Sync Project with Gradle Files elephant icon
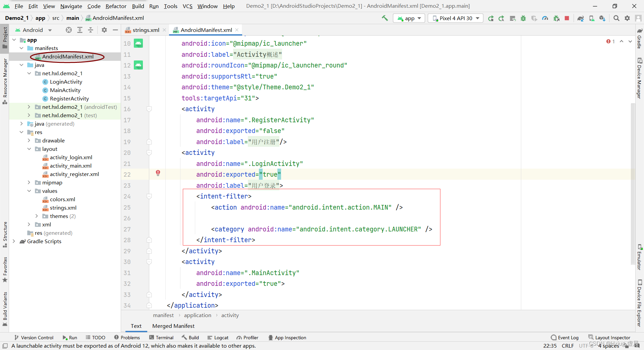Viewport: 644px width, 350px height. click(581, 18)
